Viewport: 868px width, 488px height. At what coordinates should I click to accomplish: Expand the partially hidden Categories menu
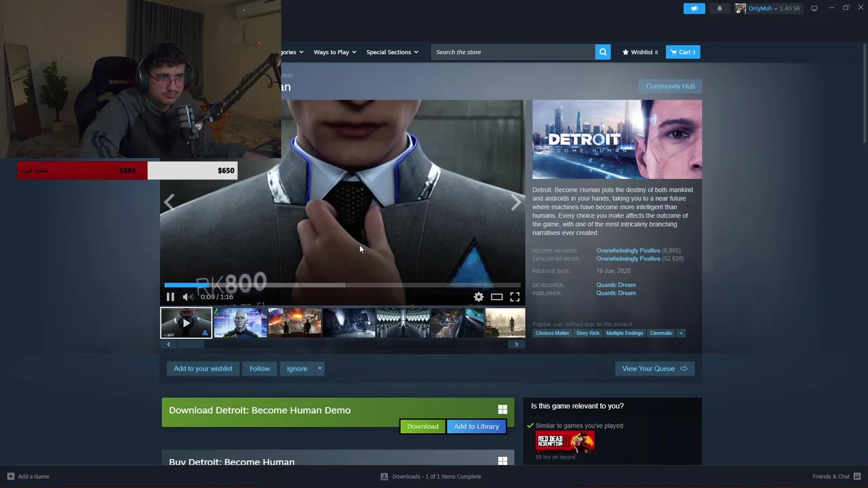click(x=292, y=52)
